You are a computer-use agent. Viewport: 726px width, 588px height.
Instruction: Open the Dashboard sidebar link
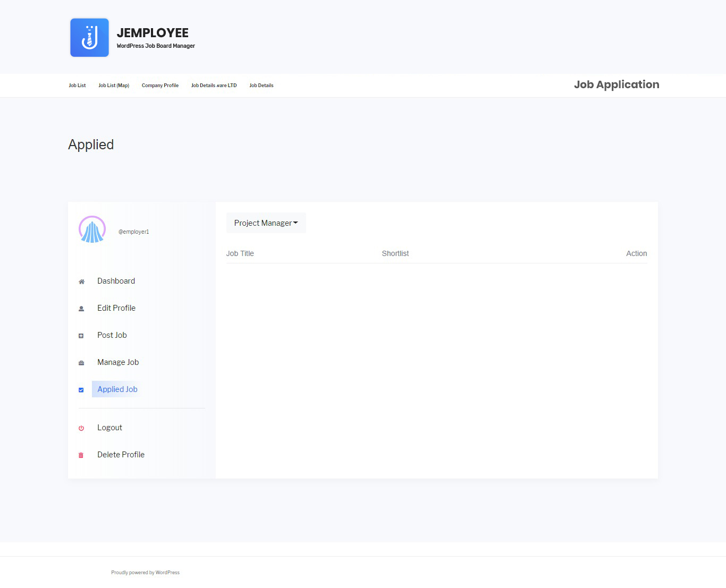116,281
